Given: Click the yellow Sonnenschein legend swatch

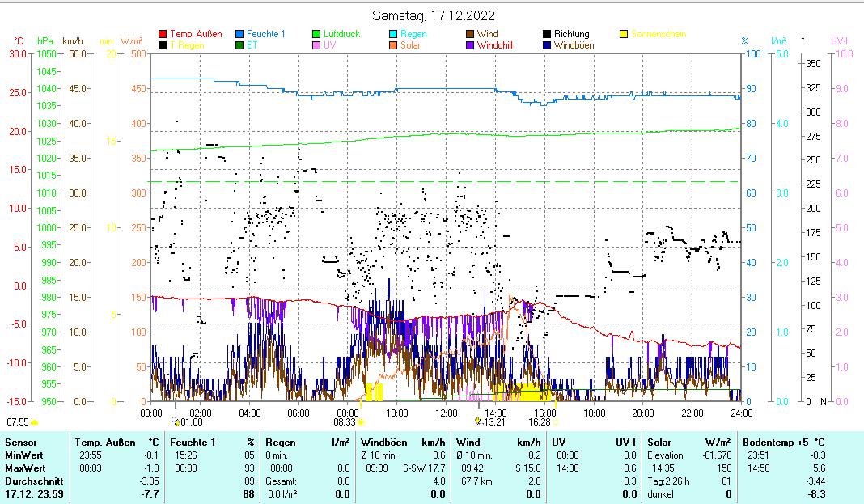Looking at the screenshot, I should point(625,34).
